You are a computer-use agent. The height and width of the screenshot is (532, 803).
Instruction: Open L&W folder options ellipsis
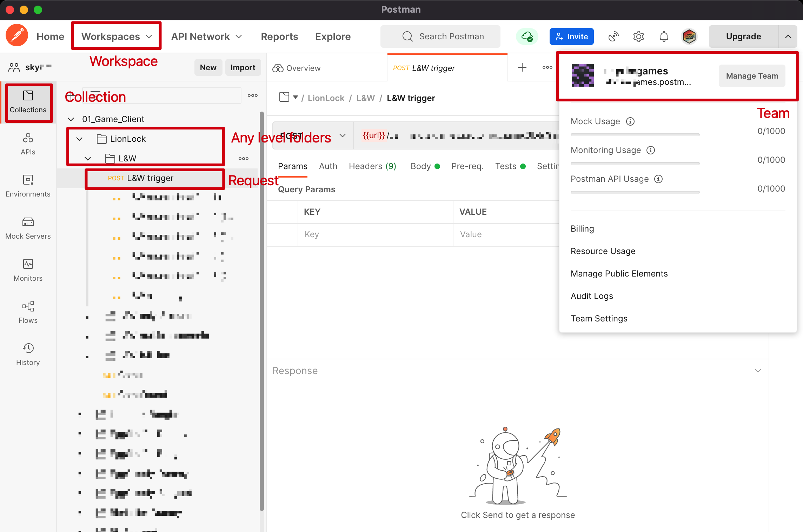click(x=243, y=159)
